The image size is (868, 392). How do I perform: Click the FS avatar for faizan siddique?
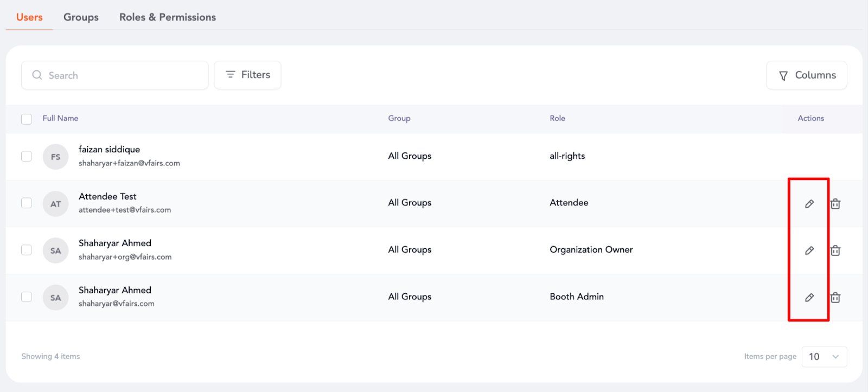[55, 157]
